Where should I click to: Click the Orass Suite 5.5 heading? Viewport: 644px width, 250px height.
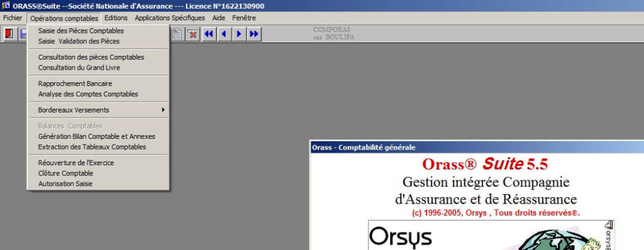coord(485,164)
